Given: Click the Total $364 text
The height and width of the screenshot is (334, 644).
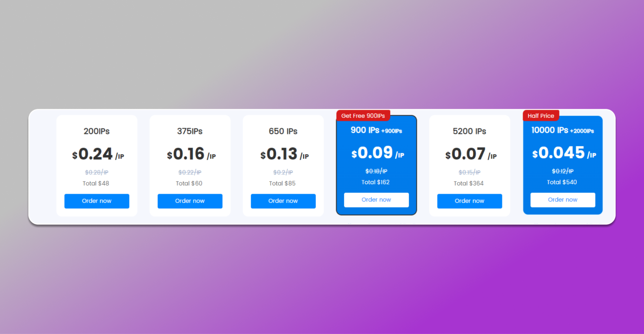Looking at the screenshot, I should click(x=469, y=183).
